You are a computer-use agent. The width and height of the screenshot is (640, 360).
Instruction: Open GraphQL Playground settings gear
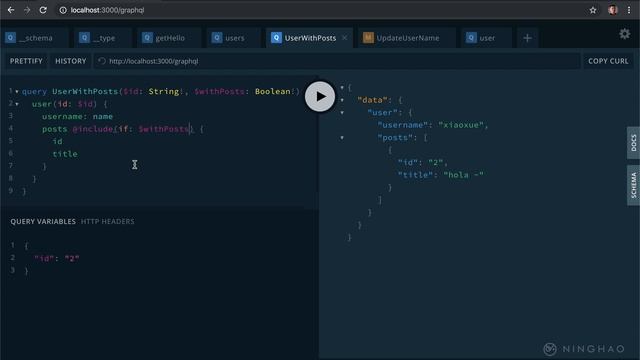coord(624,34)
